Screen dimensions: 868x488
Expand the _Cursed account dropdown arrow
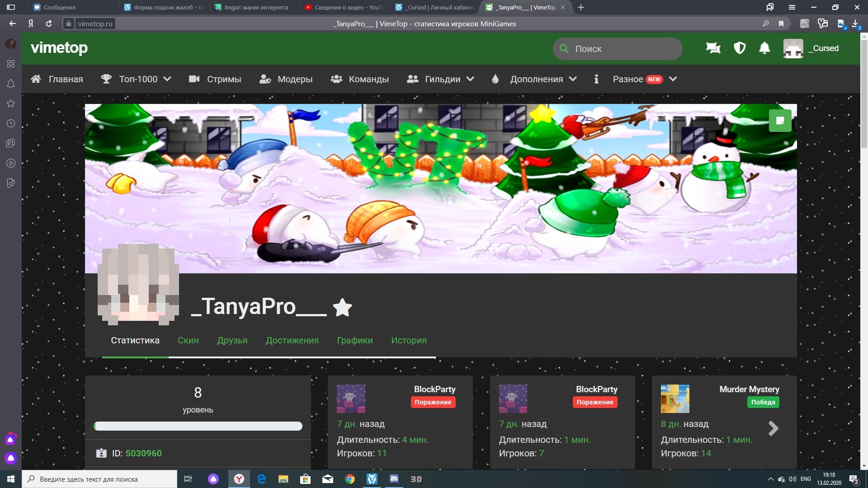(848, 48)
